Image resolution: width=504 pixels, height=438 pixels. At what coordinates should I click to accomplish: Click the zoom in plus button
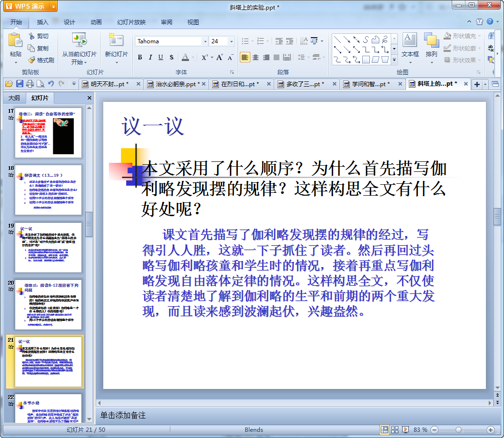[491, 429]
